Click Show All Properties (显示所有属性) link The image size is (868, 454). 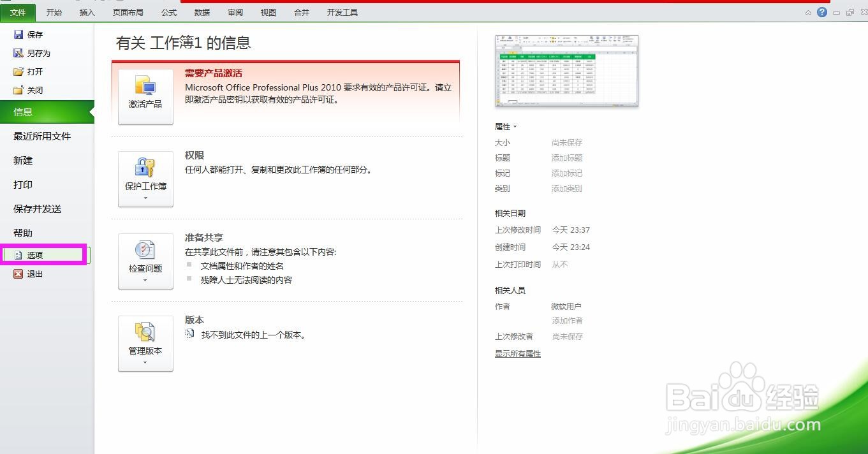point(518,353)
